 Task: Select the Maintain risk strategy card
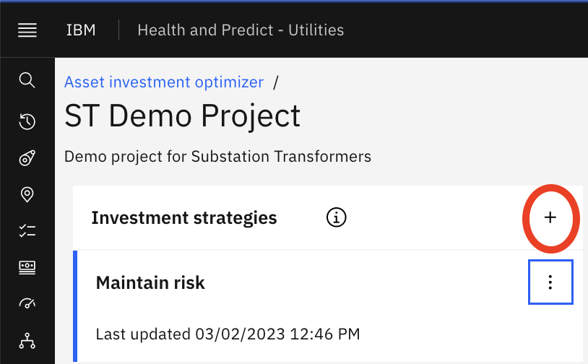(x=328, y=306)
